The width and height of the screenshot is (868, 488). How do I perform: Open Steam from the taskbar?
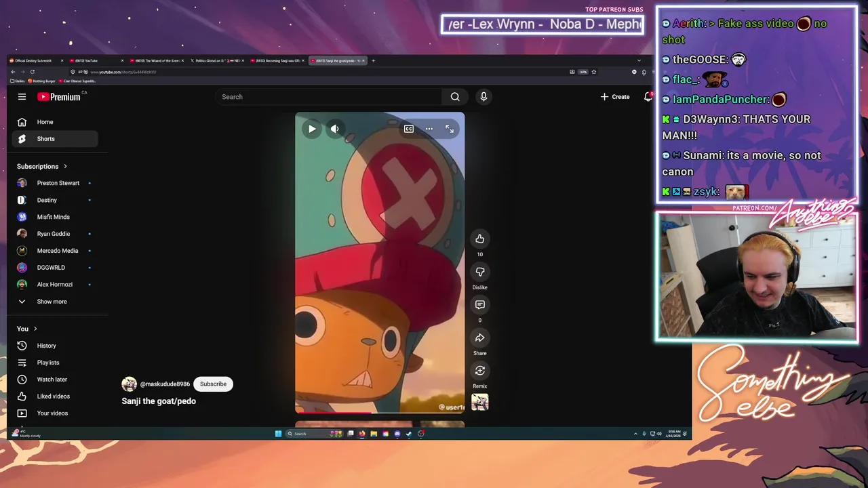(409, 434)
